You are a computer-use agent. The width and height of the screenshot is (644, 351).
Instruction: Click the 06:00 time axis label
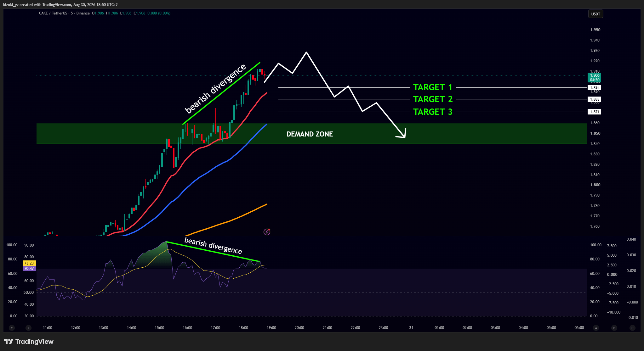click(579, 328)
